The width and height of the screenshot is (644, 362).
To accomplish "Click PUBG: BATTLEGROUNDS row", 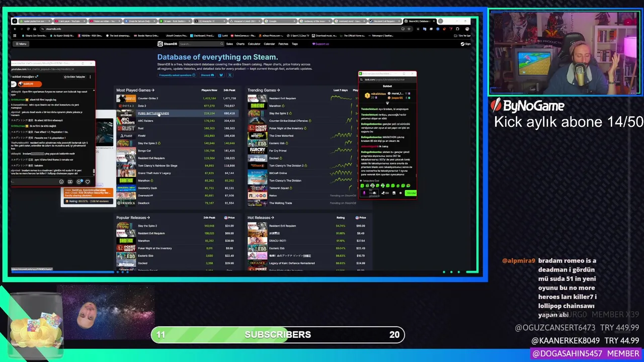I will click(x=176, y=113).
